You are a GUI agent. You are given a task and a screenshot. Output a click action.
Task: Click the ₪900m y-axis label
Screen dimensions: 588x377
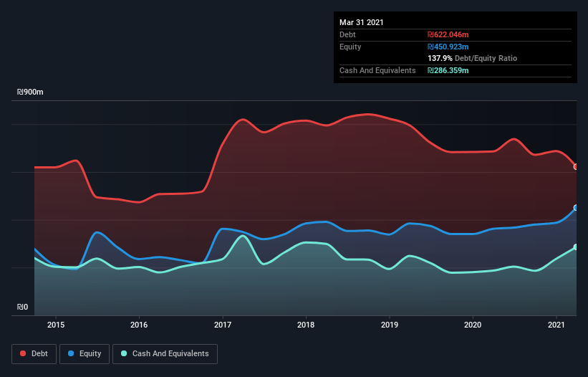[x=30, y=92]
